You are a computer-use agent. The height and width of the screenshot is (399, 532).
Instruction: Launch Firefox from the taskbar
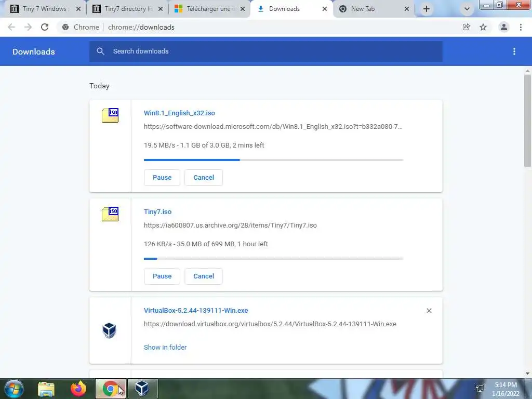(x=78, y=389)
